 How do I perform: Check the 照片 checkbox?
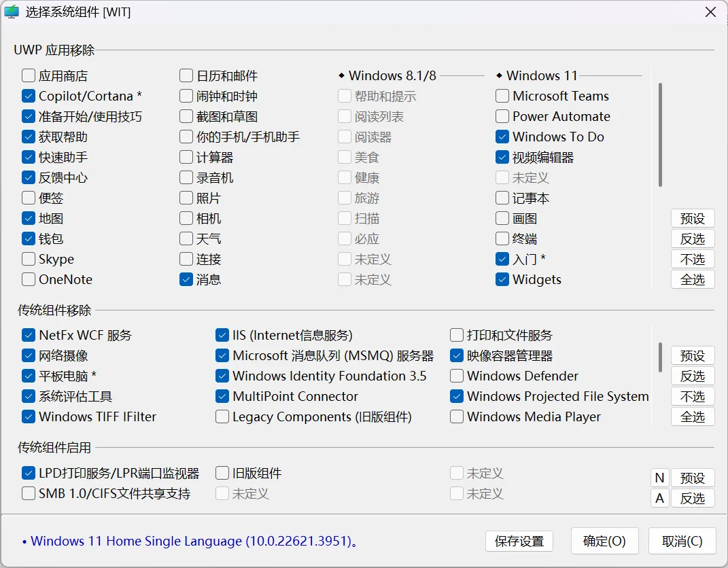coord(186,198)
